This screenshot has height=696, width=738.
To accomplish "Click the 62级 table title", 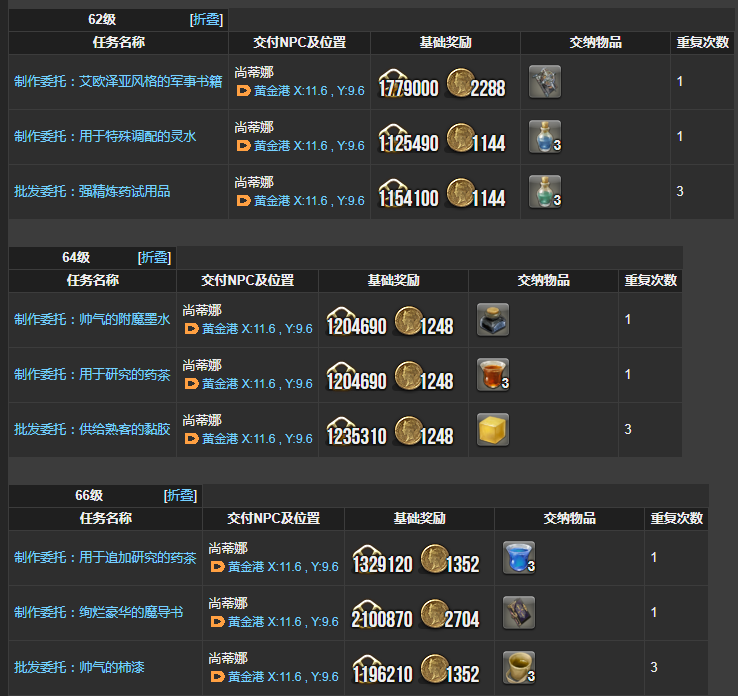I will (x=102, y=20).
